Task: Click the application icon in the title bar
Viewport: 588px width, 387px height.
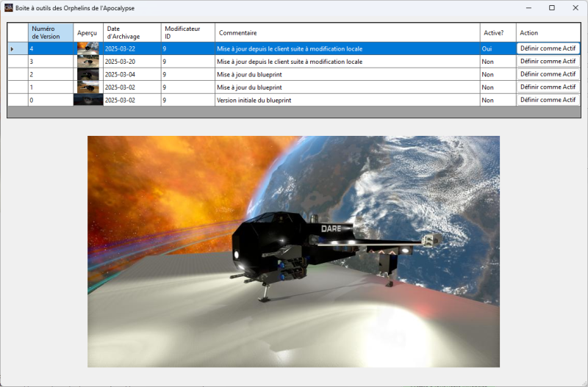Action: tap(9, 8)
